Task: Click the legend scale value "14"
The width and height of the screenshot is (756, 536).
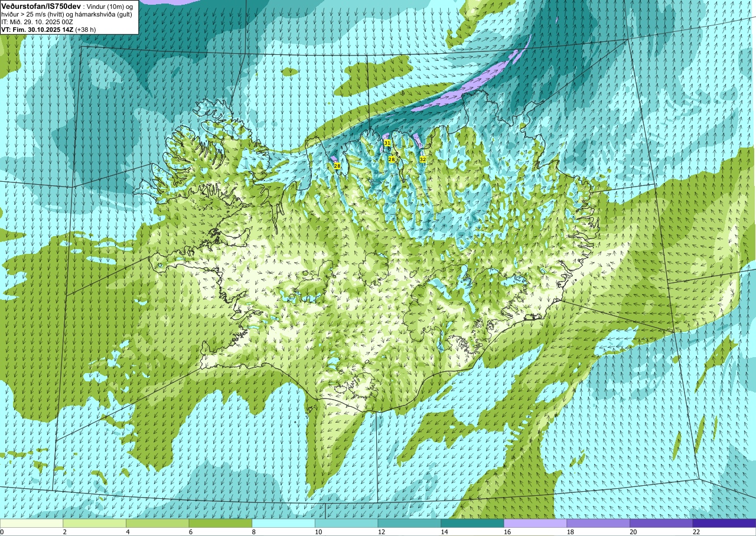Action: [444, 532]
